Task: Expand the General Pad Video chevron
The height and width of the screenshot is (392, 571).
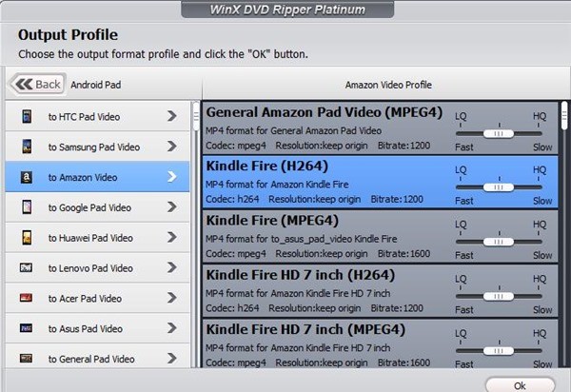Action: tap(172, 358)
